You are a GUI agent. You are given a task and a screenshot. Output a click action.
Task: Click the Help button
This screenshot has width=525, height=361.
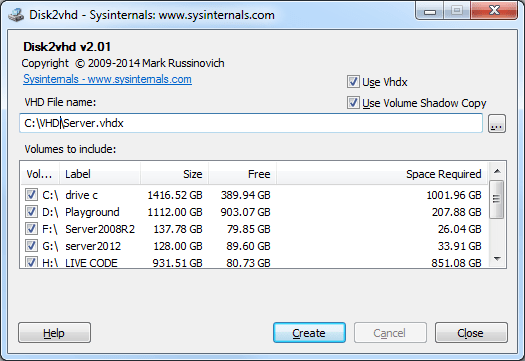pos(54,333)
